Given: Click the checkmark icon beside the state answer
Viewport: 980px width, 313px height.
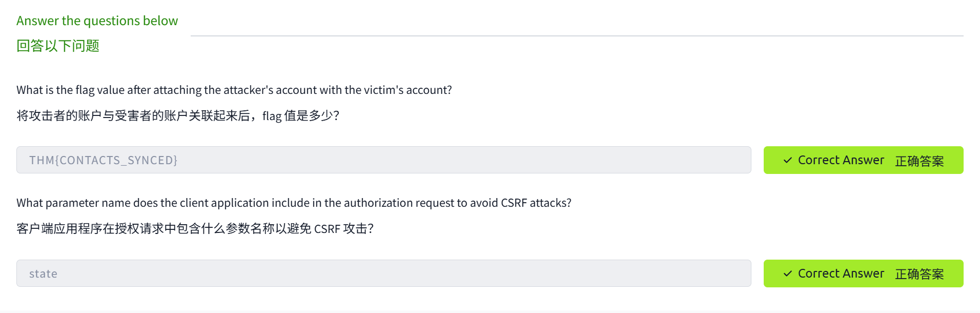Looking at the screenshot, I should [788, 274].
